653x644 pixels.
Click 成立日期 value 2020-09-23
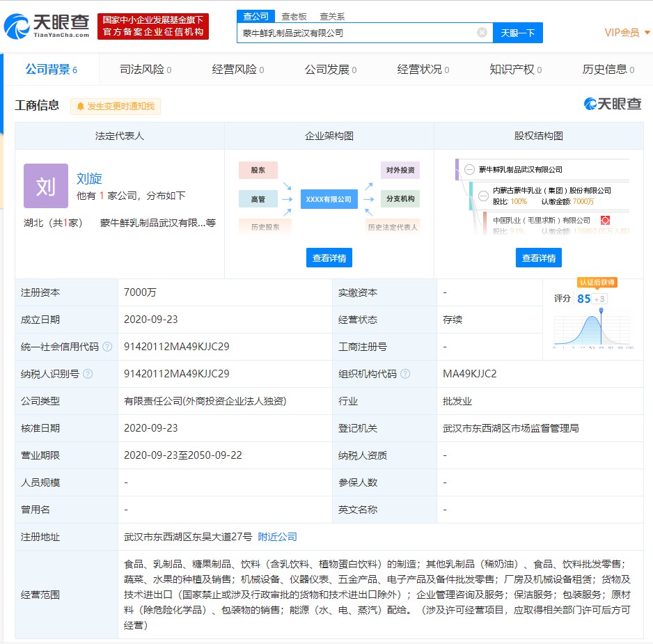[151, 320]
